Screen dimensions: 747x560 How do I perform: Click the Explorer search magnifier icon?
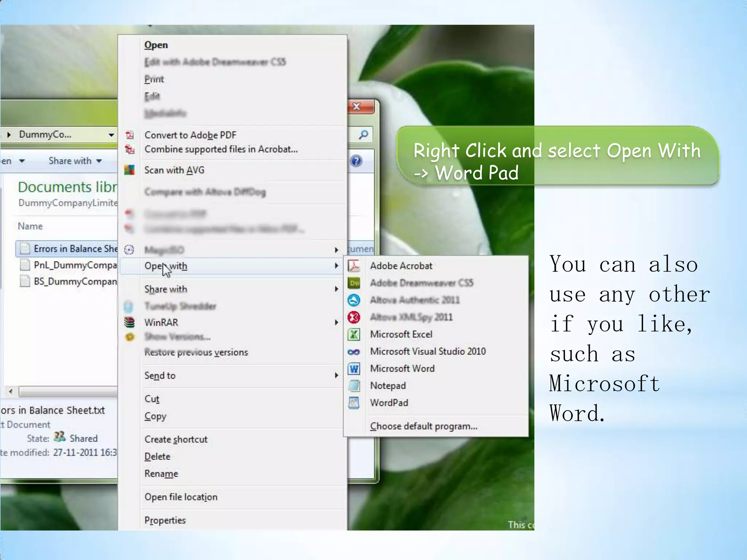click(363, 135)
